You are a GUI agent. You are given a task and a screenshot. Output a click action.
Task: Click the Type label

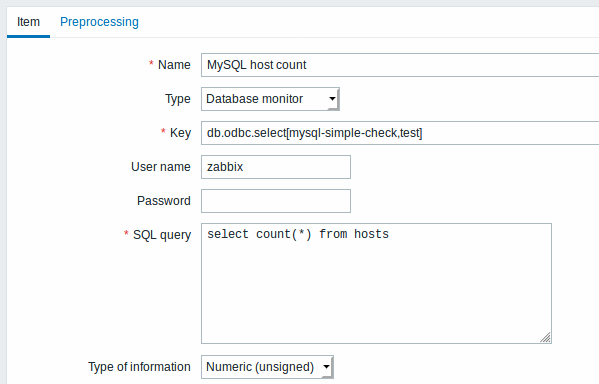pos(178,99)
